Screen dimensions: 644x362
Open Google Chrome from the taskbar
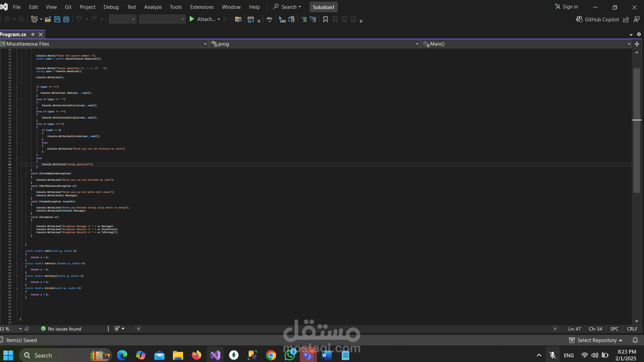click(271, 355)
